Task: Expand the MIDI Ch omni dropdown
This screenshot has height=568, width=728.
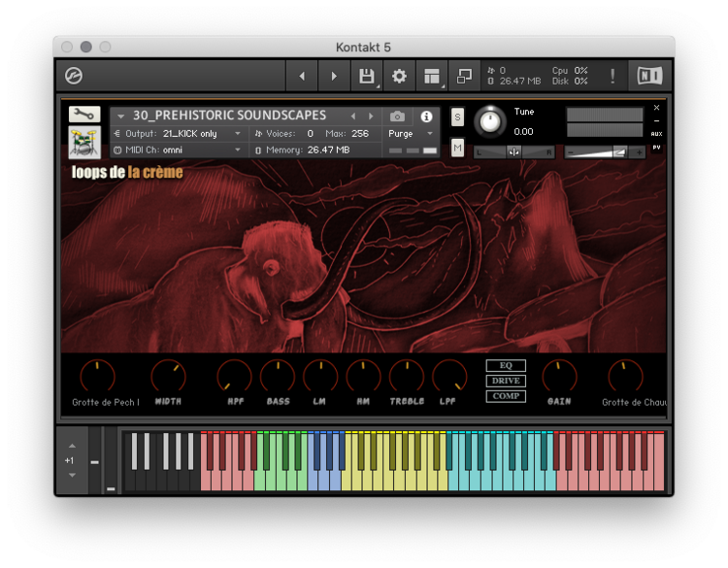Action: 180,150
